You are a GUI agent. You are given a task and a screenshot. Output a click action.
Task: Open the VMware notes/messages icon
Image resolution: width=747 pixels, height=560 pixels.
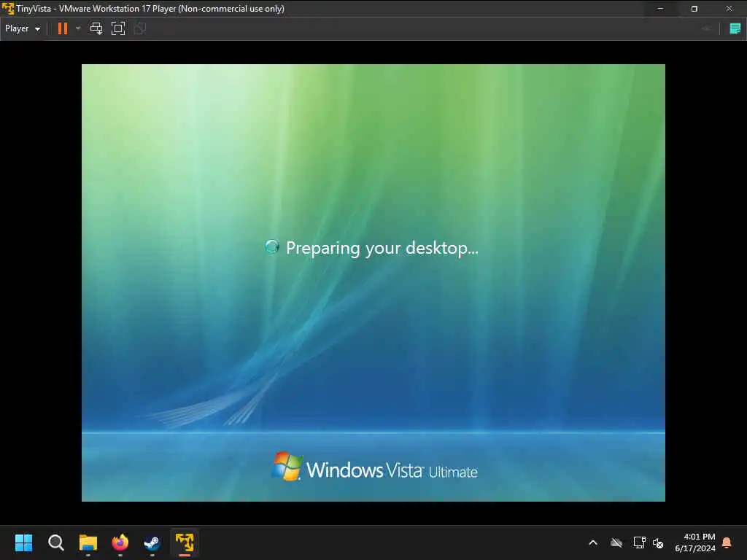735,28
